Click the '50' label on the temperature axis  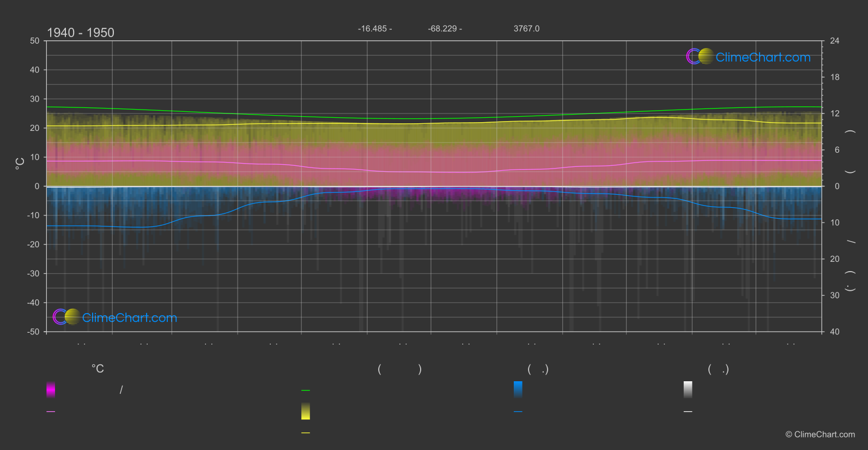[x=35, y=41]
